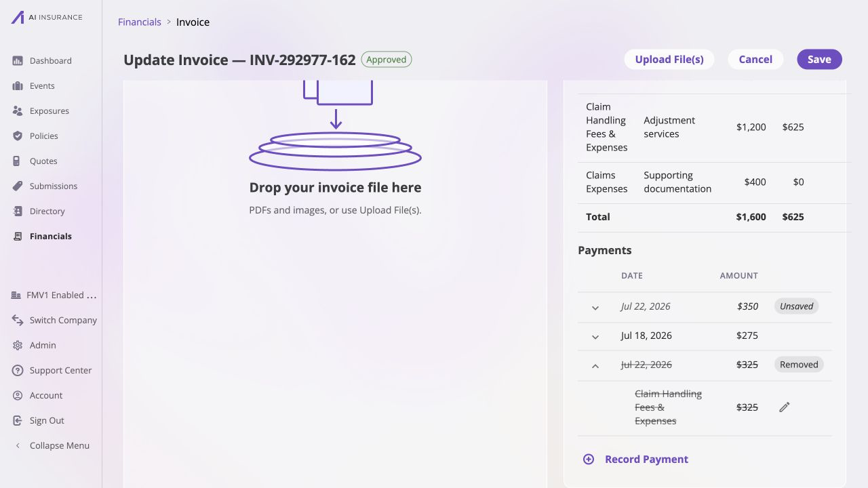Image resolution: width=868 pixels, height=488 pixels.
Task: Click the $350 payment amount
Action: [747, 306]
